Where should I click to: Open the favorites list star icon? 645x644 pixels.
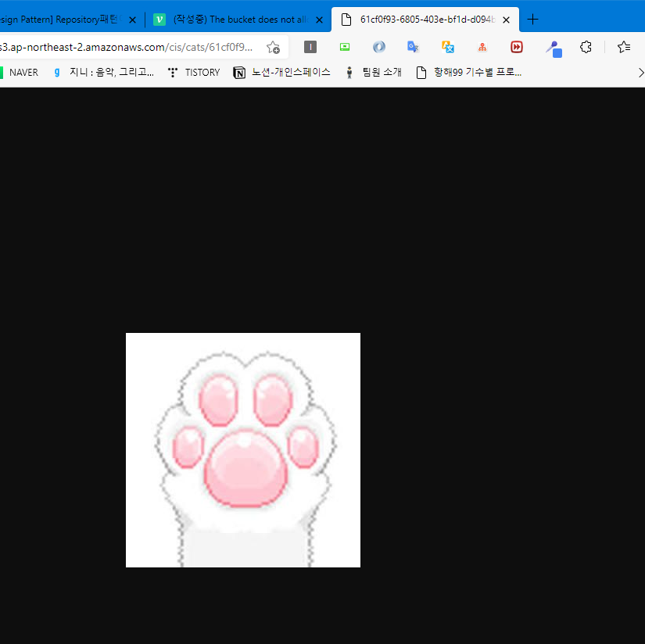pos(624,48)
